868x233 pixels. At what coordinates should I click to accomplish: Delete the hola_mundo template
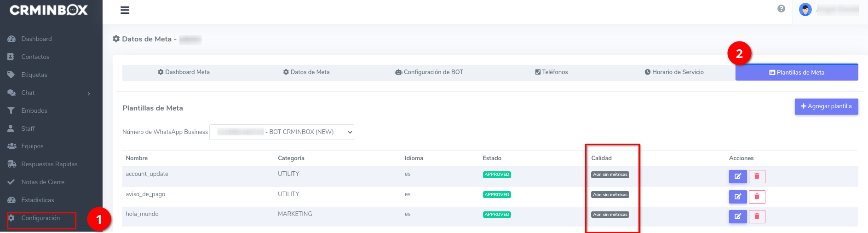tap(757, 216)
